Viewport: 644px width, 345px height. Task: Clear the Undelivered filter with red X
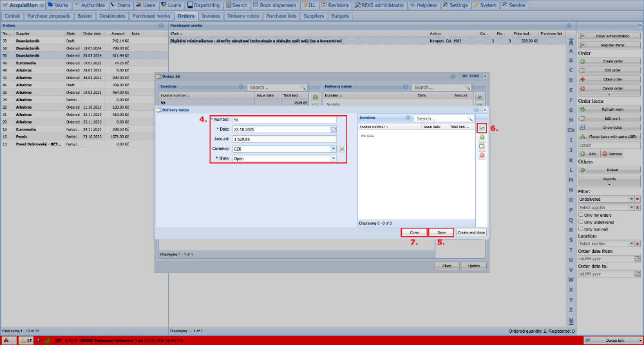tap(638, 199)
